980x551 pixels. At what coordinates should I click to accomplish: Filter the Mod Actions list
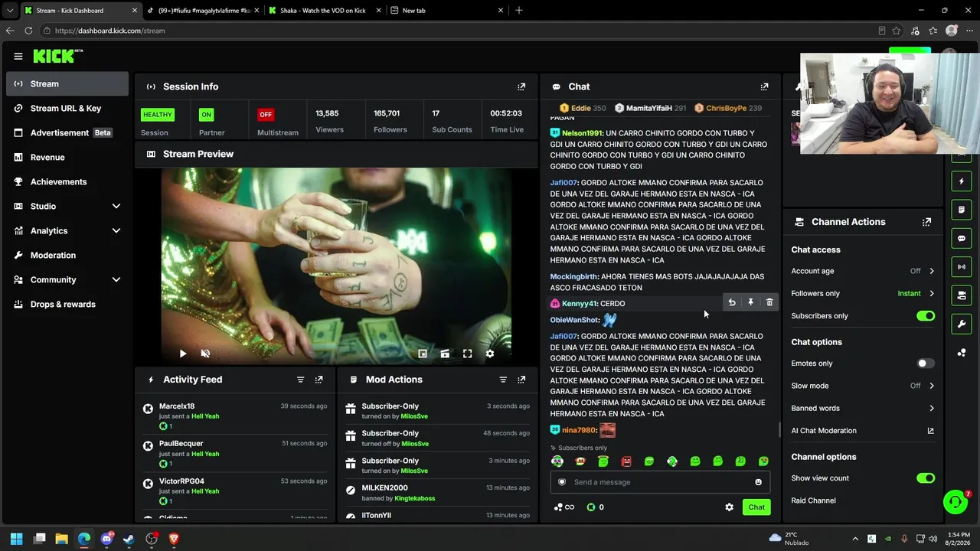click(x=503, y=380)
